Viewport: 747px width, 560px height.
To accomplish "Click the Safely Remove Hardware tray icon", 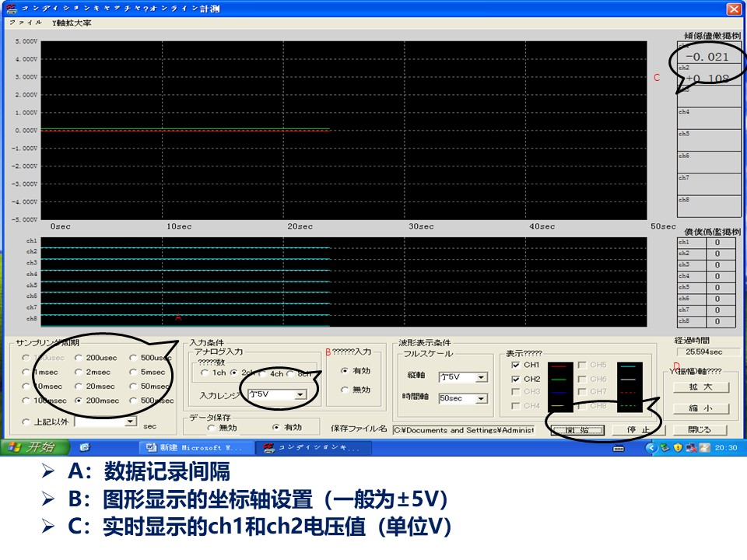I will point(665,448).
